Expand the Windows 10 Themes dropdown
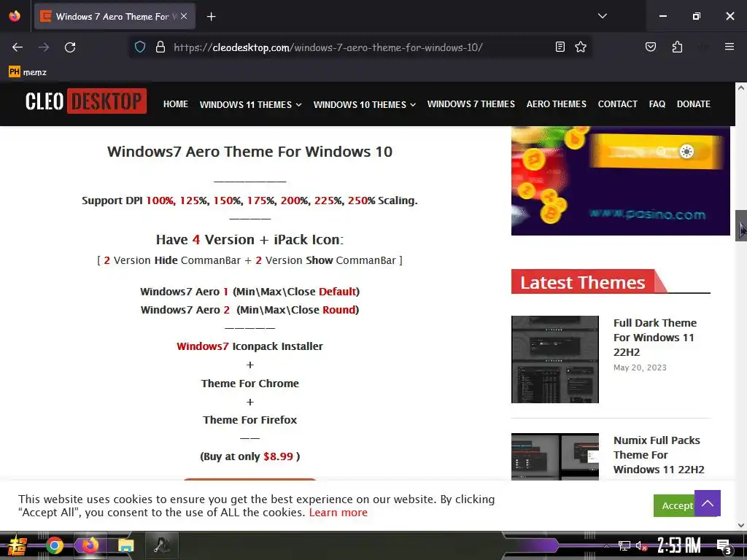 [365, 104]
